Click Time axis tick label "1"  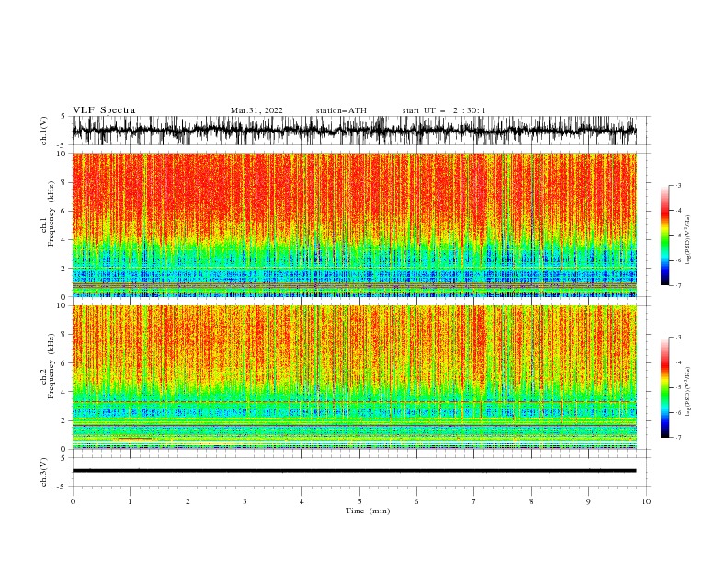(x=130, y=501)
